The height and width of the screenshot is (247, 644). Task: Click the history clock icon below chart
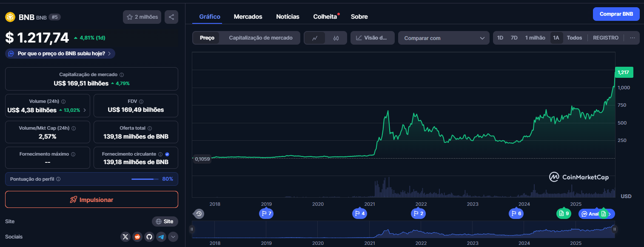(x=199, y=213)
